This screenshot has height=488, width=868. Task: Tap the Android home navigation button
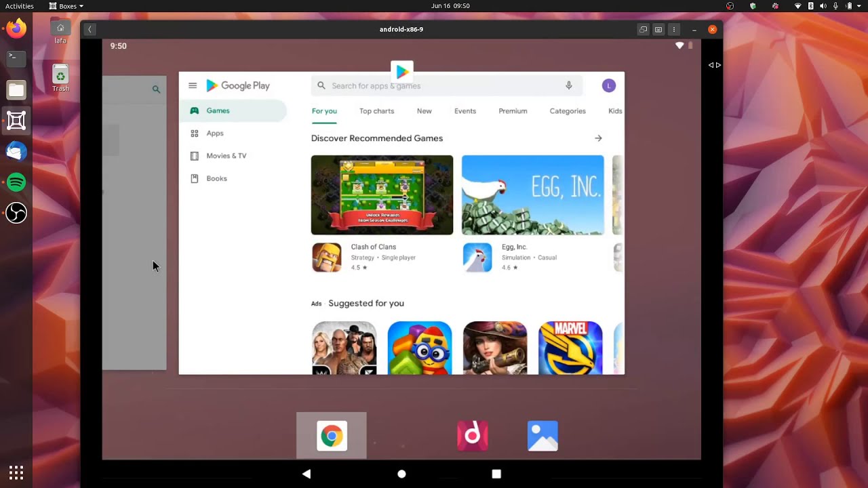click(401, 474)
